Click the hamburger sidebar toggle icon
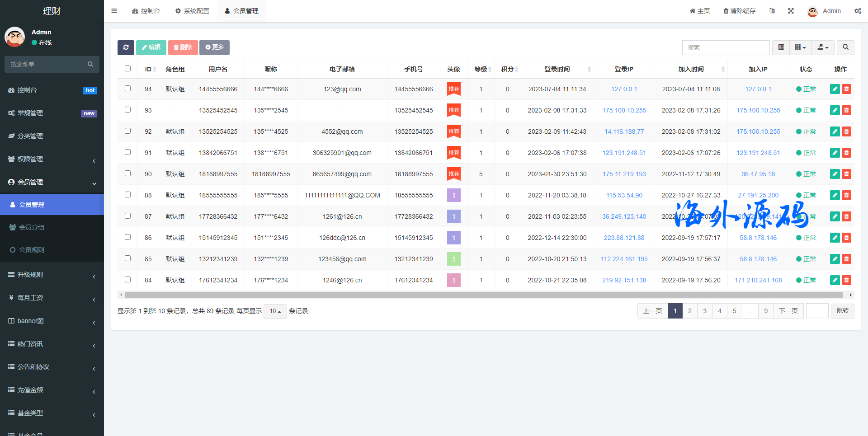 pos(114,11)
